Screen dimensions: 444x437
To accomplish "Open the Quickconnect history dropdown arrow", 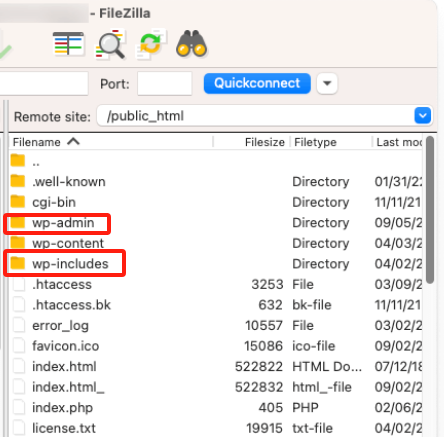I will point(327,83).
